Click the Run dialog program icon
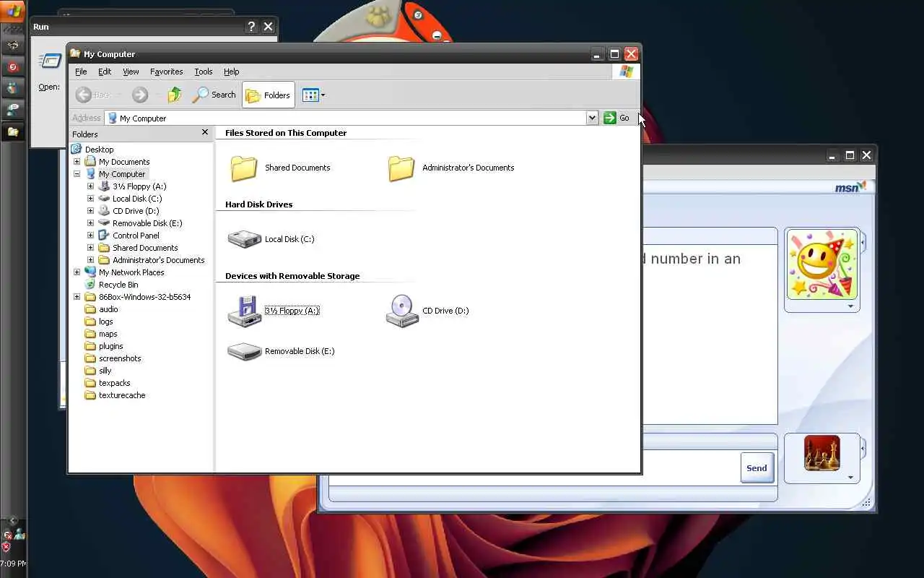 click(x=50, y=61)
